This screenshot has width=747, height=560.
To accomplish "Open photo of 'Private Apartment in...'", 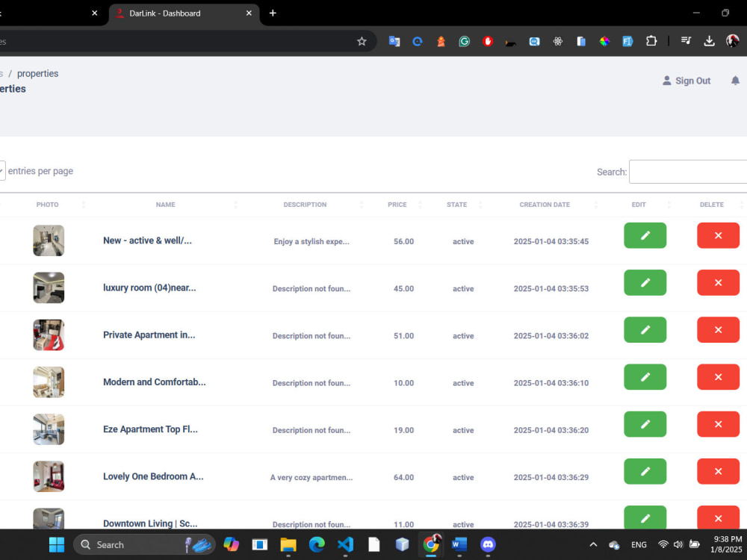I will [x=49, y=335].
